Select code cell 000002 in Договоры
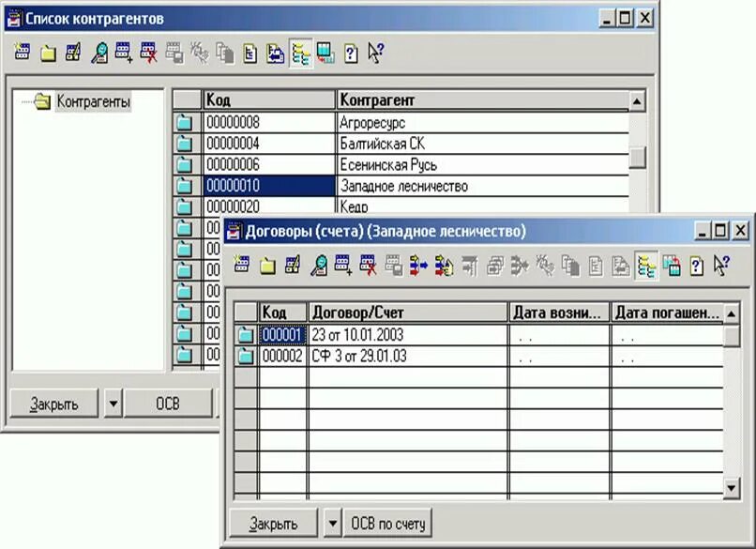 pyautogui.click(x=283, y=357)
